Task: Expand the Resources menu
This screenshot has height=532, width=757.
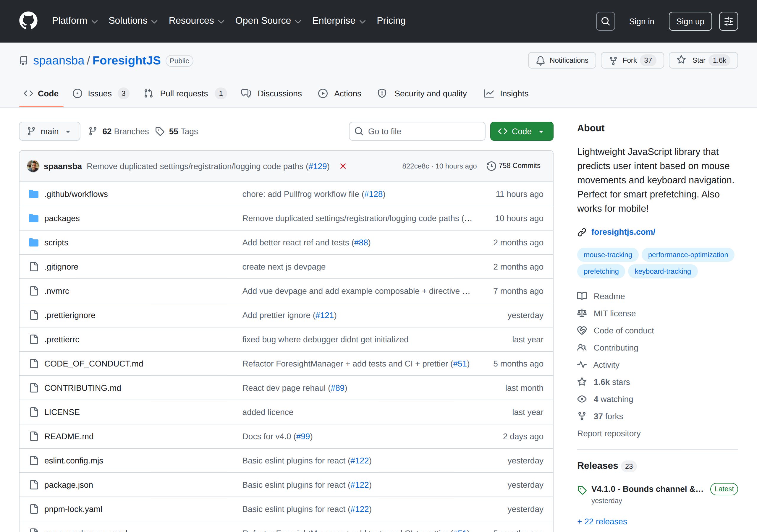Action: 197,21
